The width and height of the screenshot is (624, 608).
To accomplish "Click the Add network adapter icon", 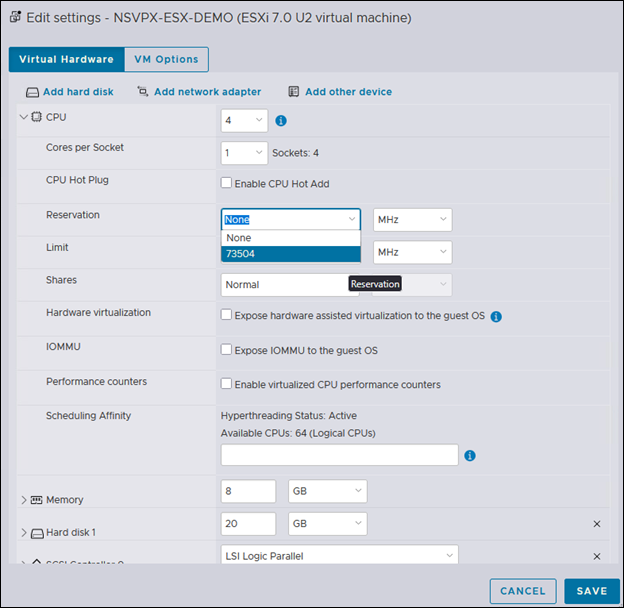I will click(142, 92).
